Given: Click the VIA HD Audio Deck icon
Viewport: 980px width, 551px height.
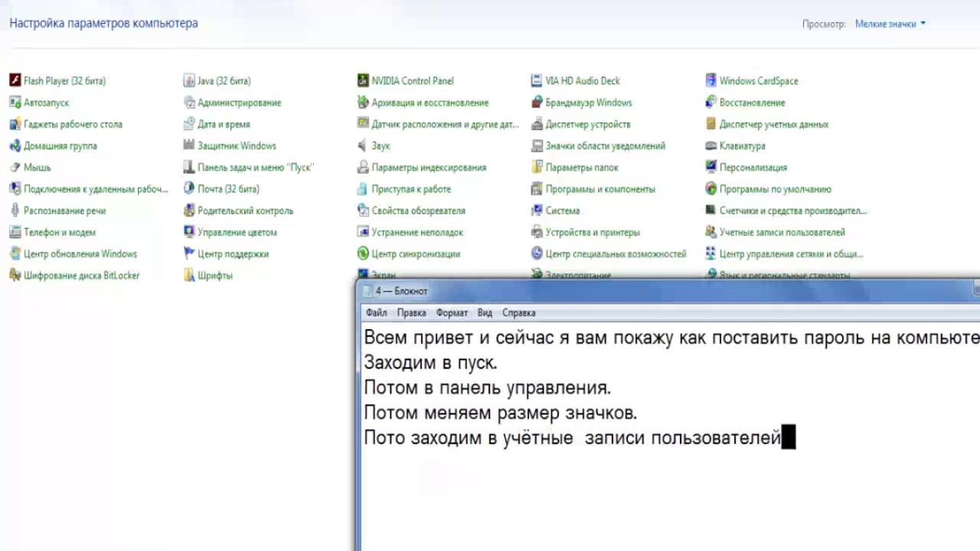Looking at the screenshot, I should [x=537, y=80].
